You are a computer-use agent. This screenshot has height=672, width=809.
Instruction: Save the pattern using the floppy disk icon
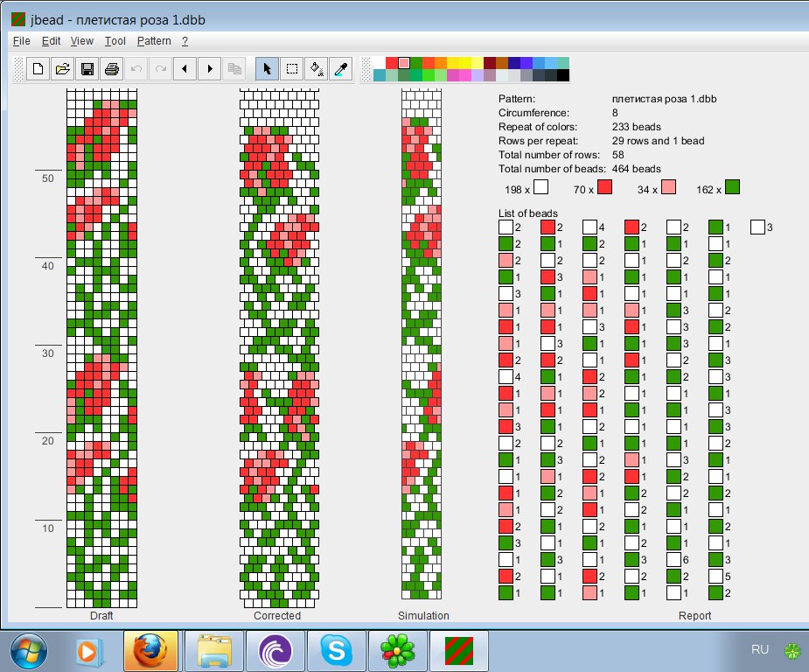pos(87,69)
